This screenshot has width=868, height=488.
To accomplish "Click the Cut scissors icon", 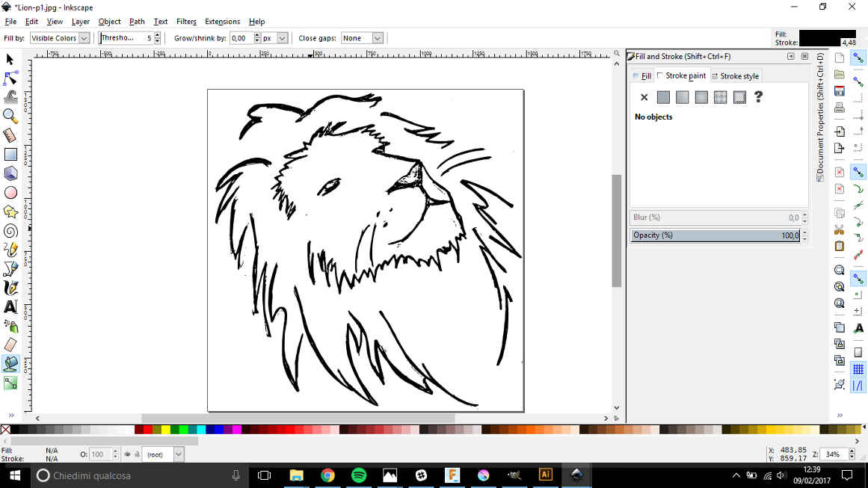I will tap(839, 229).
